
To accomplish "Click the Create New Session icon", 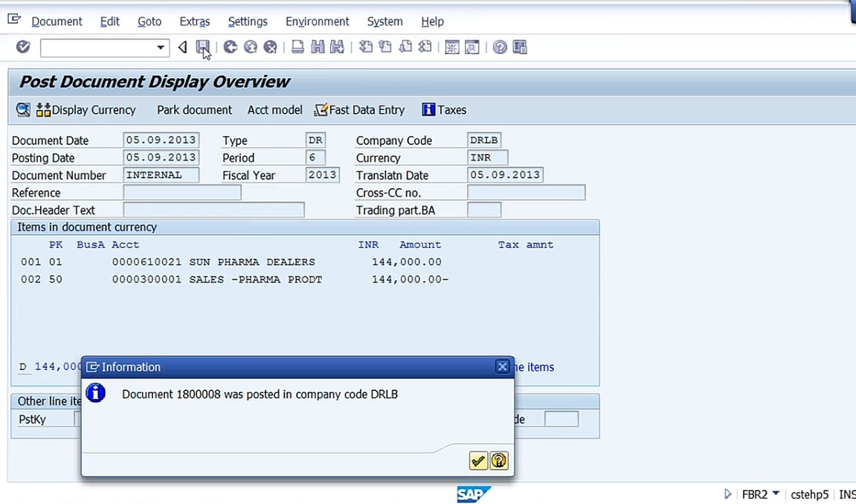I will point(452,48).
